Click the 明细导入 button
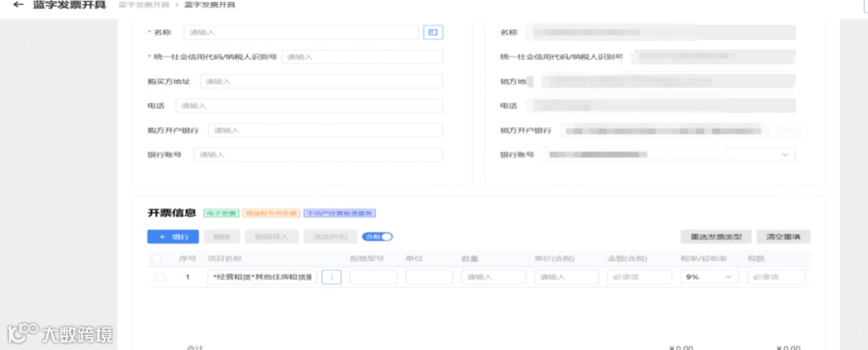 pos(272,237)
